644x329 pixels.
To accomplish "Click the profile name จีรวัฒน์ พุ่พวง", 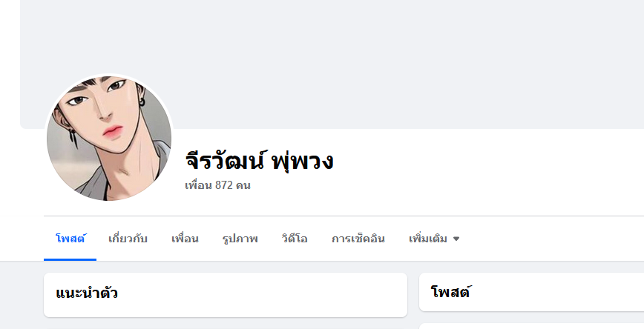I will pyautogui.click(x=259, y=160).
